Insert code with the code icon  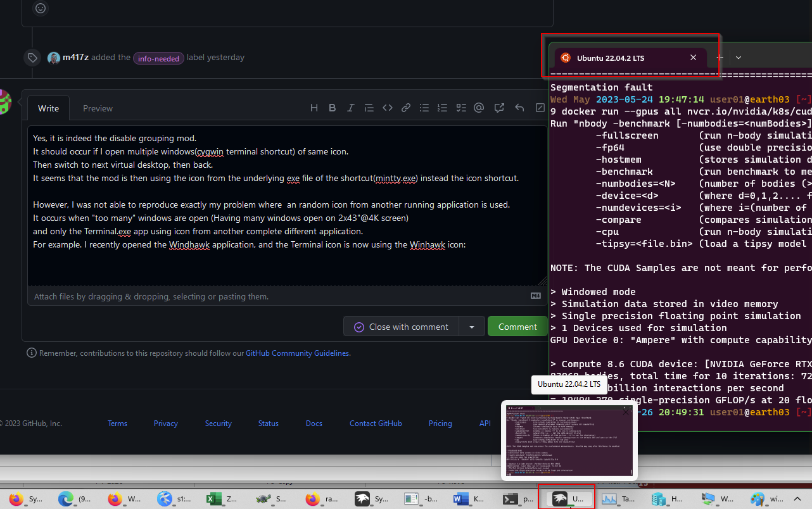click(x=387, y=108)
